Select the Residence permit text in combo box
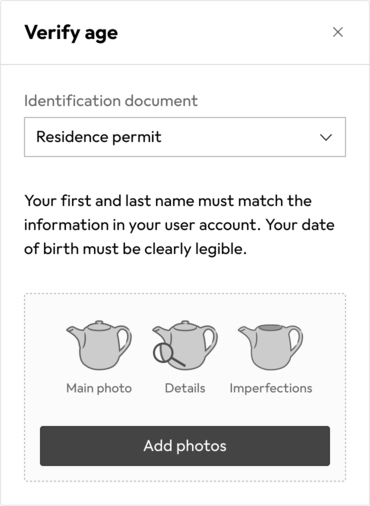Image resolution: width=370 pixels, height=506 pixels. (99, 137)
